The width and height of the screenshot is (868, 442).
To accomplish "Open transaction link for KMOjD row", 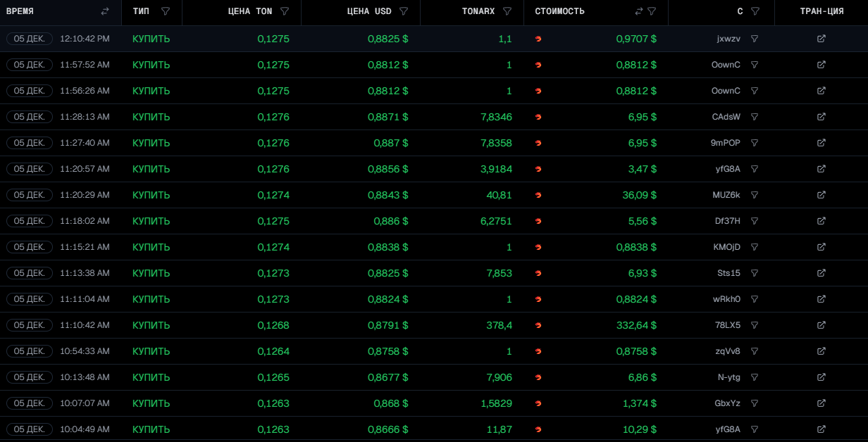I will [821, 247].
